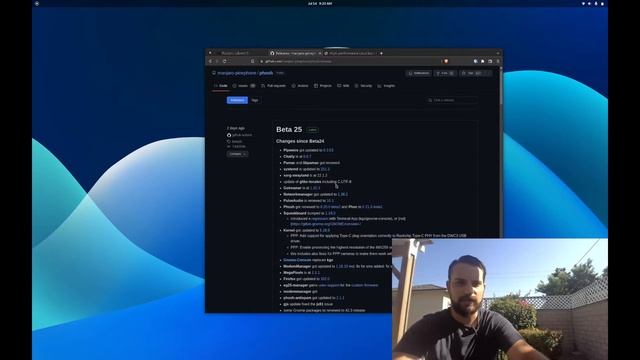Open the systemd version link
Image resolution: width=640 pixels, height=360 pixels.
coord(325,169)
